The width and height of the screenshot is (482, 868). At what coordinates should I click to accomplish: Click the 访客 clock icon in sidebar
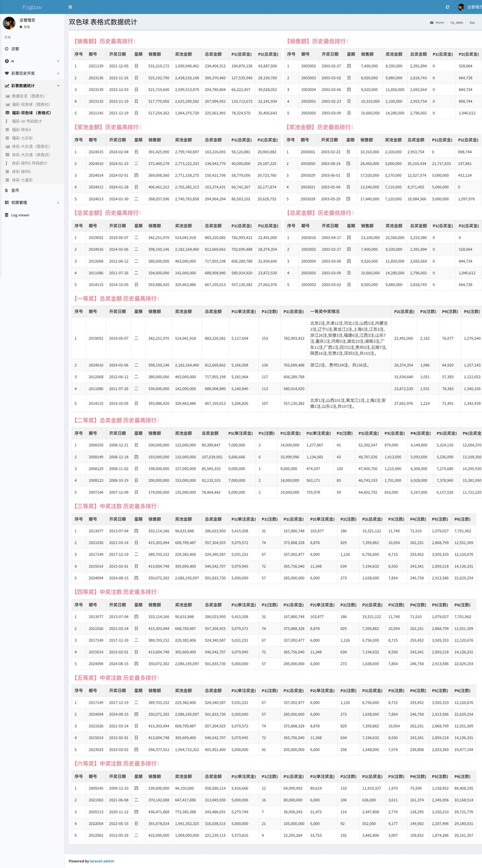7,49
